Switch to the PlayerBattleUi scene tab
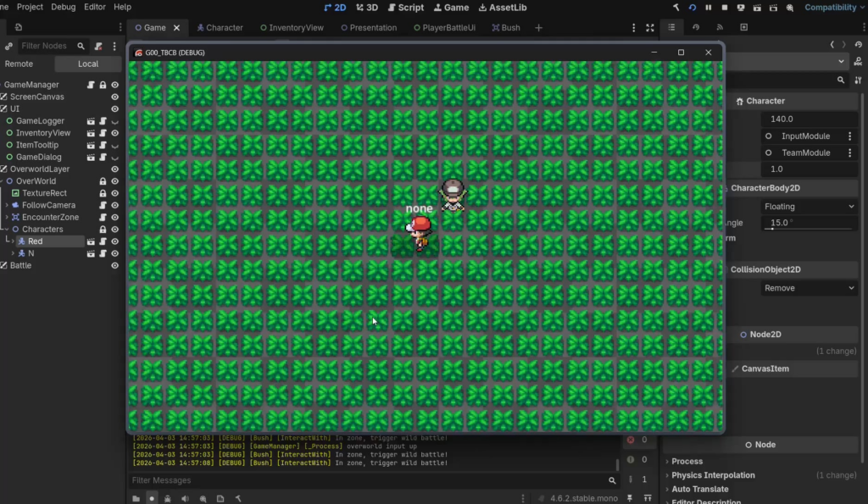This screenshot has height=504, width=868. coord(444,28)
